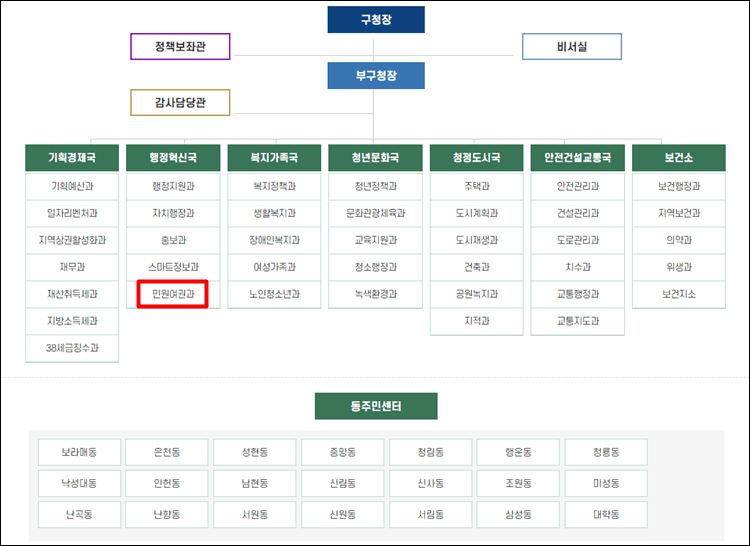Select the 비서실 box
Screen dimensions: 750x546
[572, 46]
